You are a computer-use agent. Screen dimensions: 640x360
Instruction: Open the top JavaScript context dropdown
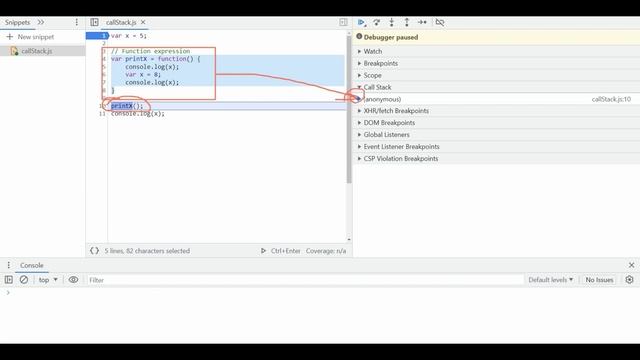(x=48, y=280)
